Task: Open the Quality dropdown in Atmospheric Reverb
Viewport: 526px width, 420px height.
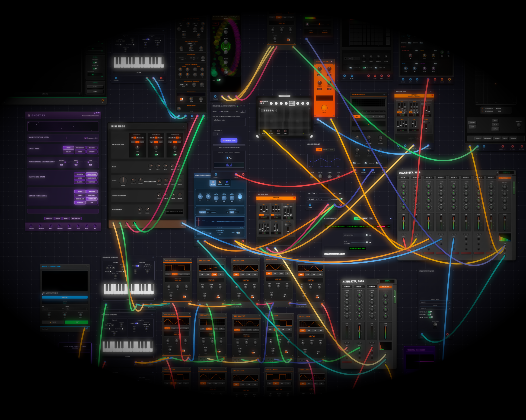Action: coord(204,234)
